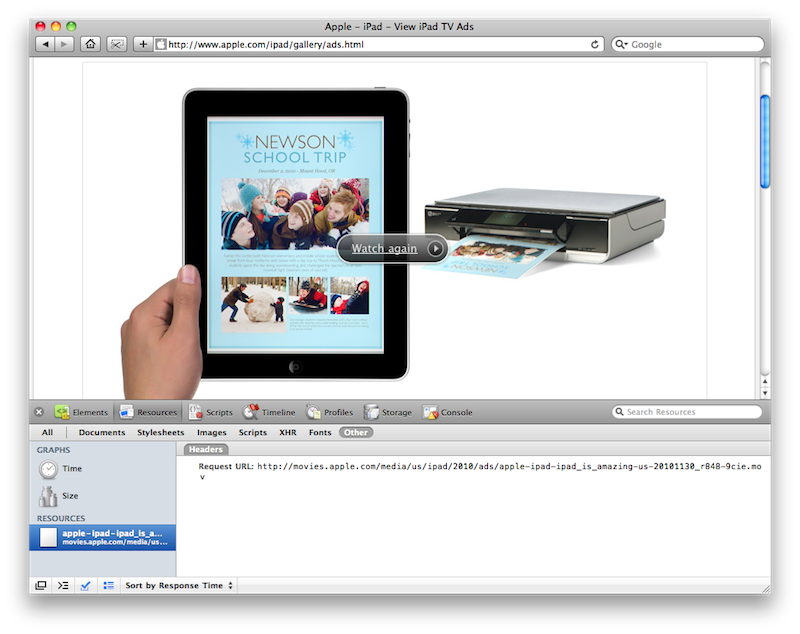800x634 pixels.
Task: Click into the address bar URL field
Action: (x=378, y=44)
